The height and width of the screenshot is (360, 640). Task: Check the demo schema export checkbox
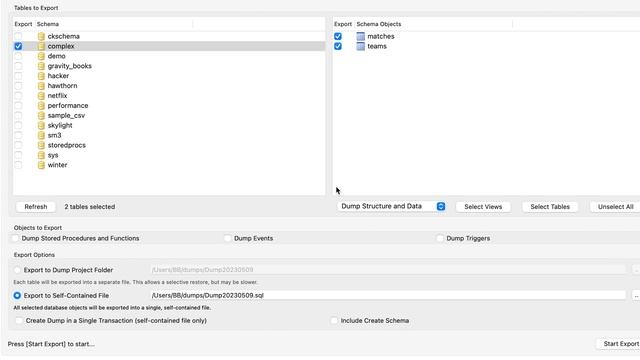pyautogui.click(x=18, y=56)
